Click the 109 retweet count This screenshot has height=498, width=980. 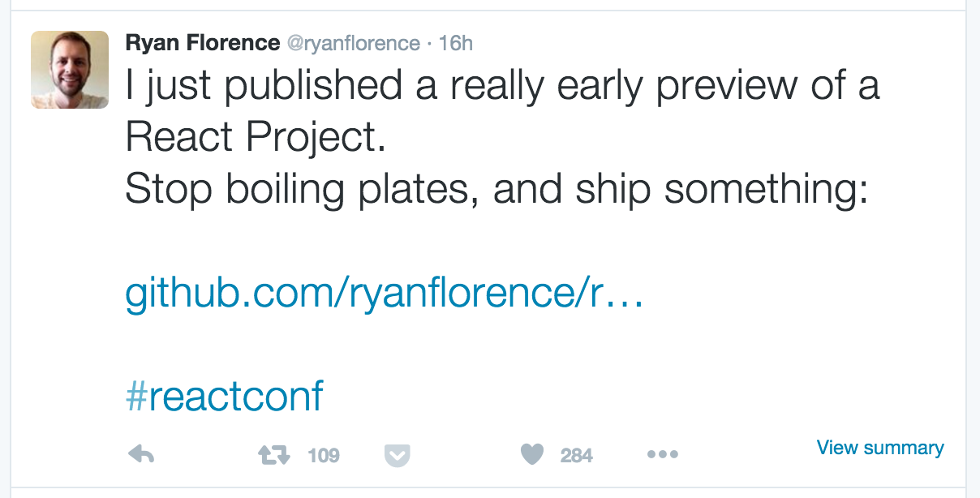324,455
